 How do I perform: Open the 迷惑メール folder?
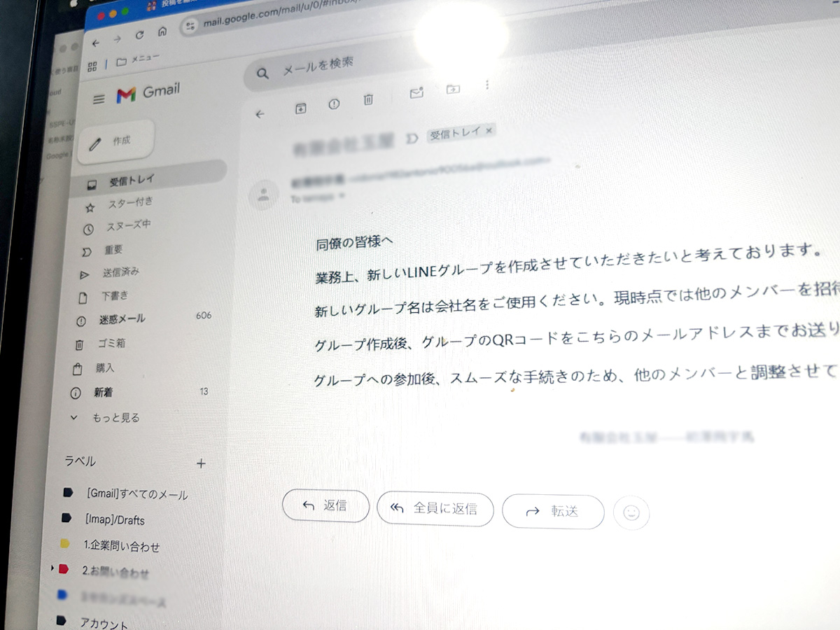[121, 319]
